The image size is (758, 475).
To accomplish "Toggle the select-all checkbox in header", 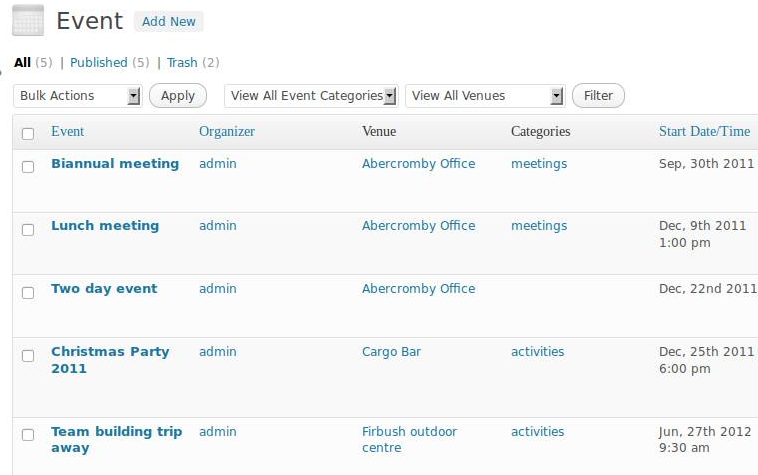I will (x=28, y=133).
